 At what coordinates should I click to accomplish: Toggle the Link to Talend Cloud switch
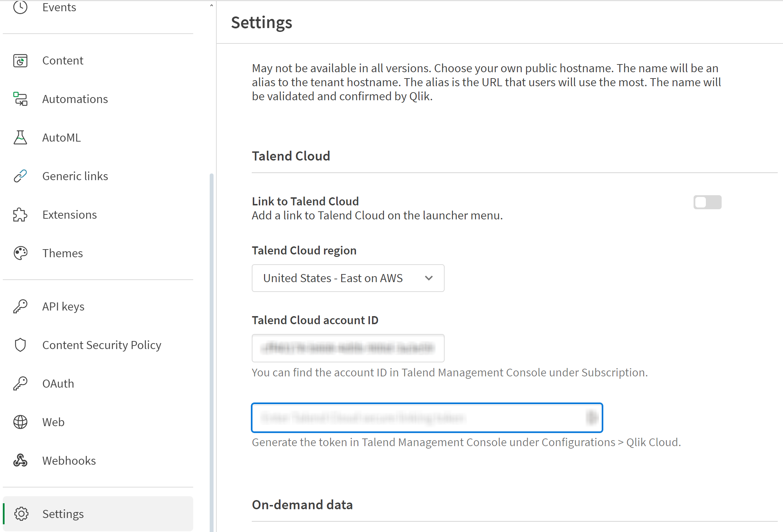[708, 203]
